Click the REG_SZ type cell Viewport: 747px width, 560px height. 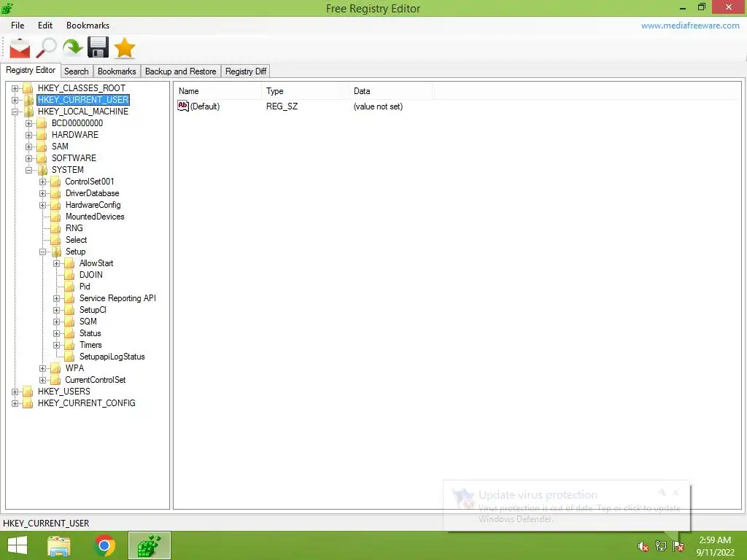(x=282, y=106)
